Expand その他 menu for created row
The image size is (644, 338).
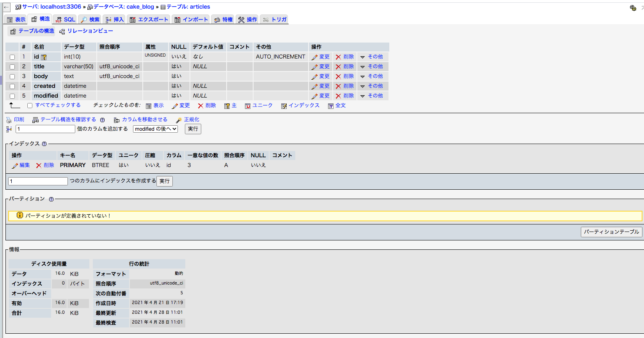[x=371, y=86]
